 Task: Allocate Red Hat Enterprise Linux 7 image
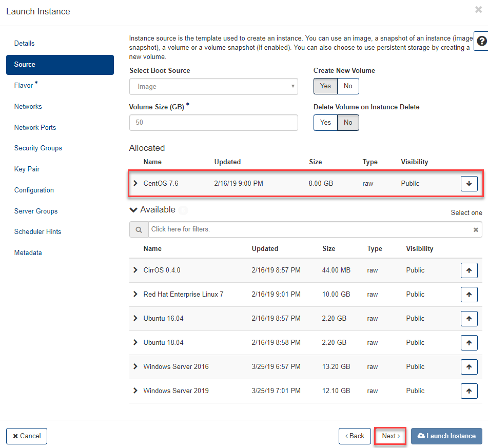469,294
